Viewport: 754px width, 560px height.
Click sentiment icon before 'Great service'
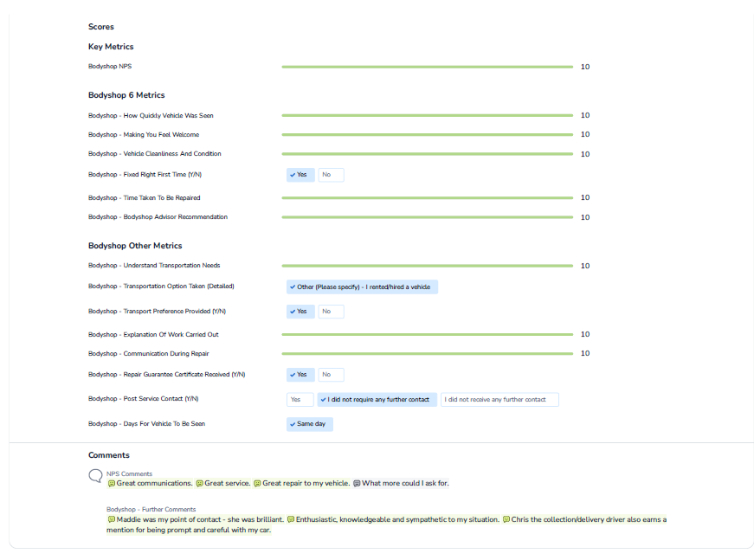(199, 484)
